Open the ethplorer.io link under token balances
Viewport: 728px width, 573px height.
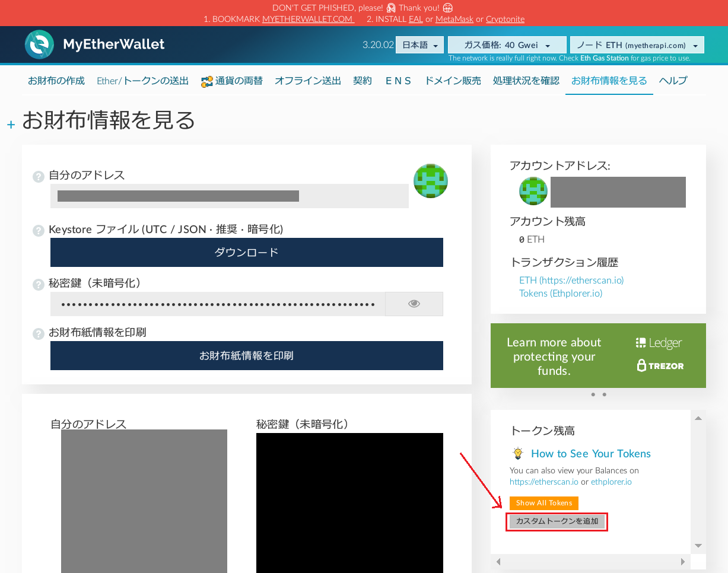tap(611, 482)
